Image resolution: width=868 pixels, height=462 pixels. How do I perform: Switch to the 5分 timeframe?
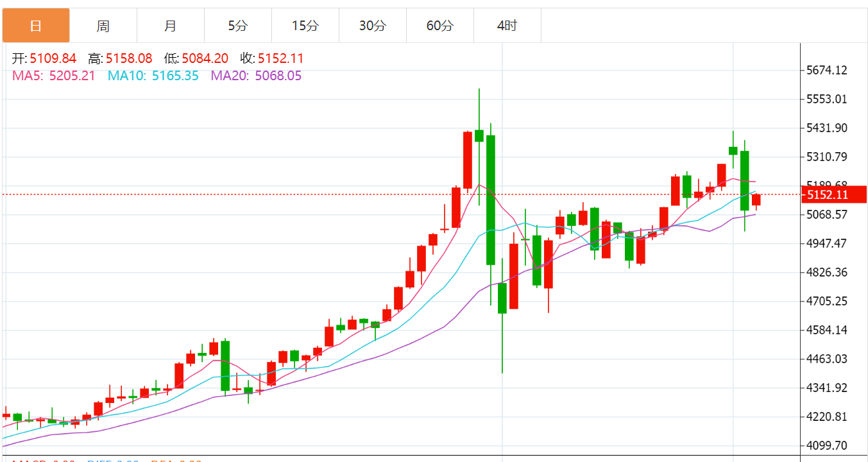point(238,26)
